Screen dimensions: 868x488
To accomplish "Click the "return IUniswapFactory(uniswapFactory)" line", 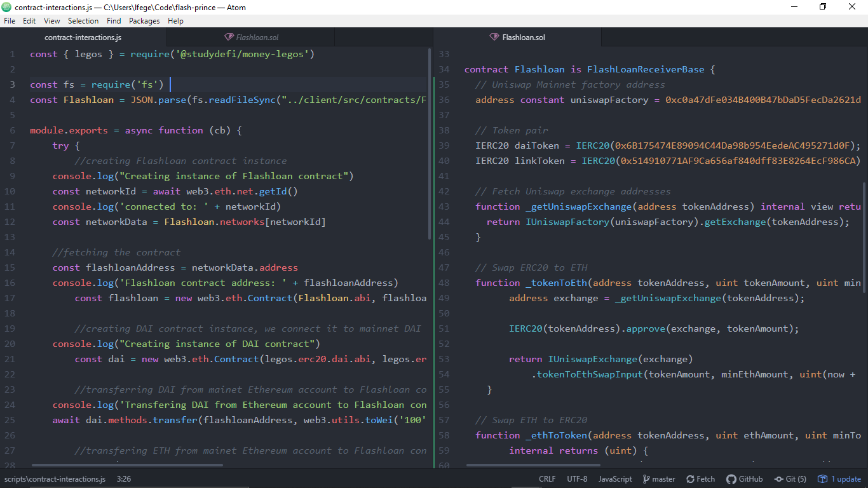I will (x=668, y=222).
